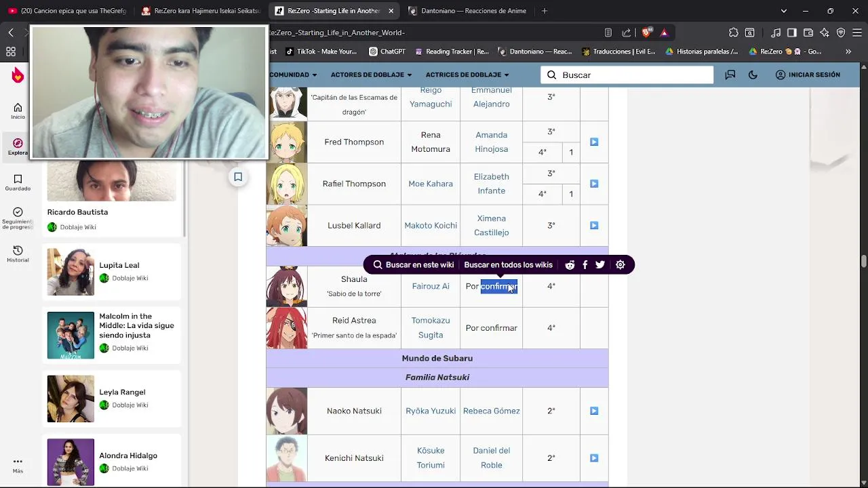Toggle dark mode moon icon
This screenshot has width=868, height=488.
coord(753,75)
